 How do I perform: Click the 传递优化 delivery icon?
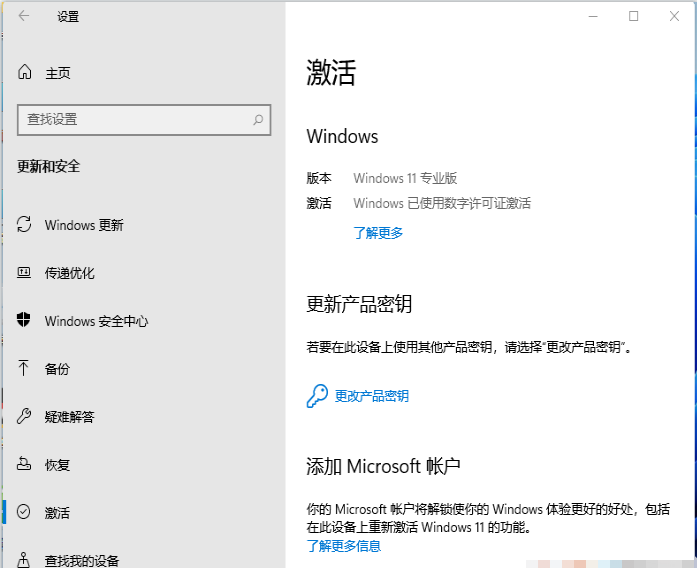[25, 273]
